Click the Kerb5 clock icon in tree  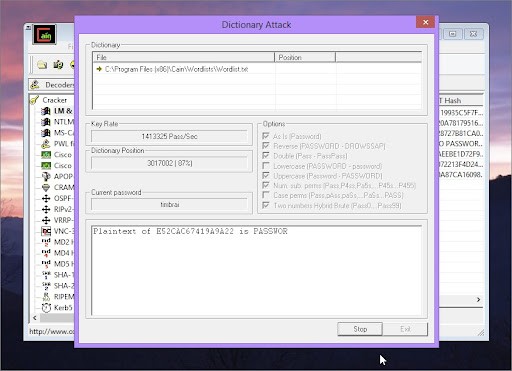tap(46, 308)
